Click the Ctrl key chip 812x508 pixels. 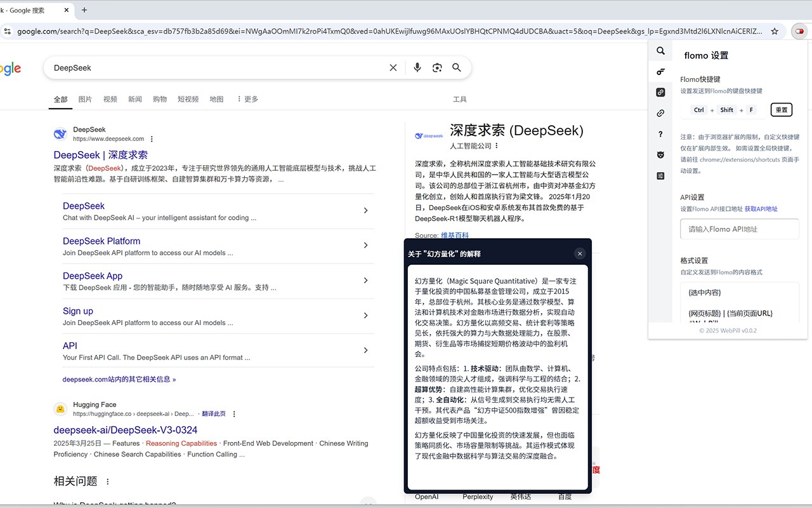(699, 110)
